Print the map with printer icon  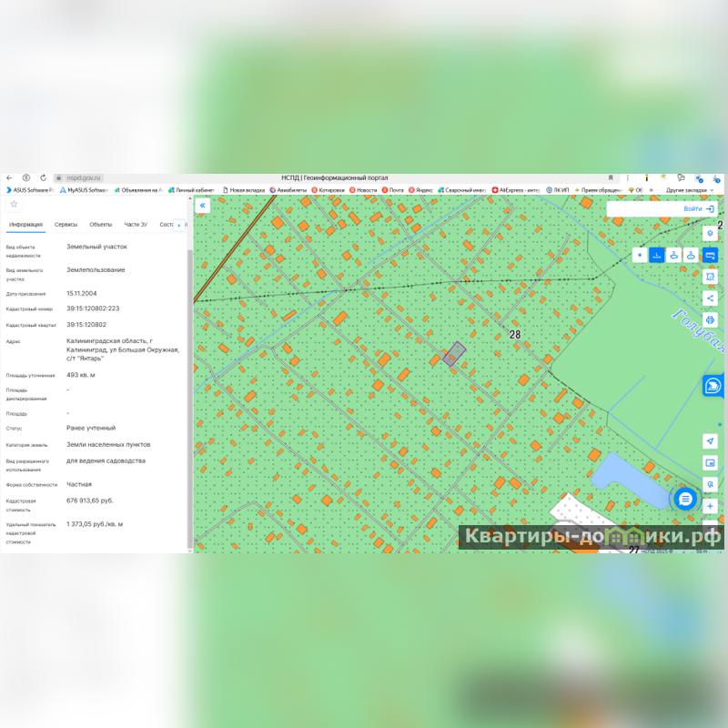tap(711, 320)
